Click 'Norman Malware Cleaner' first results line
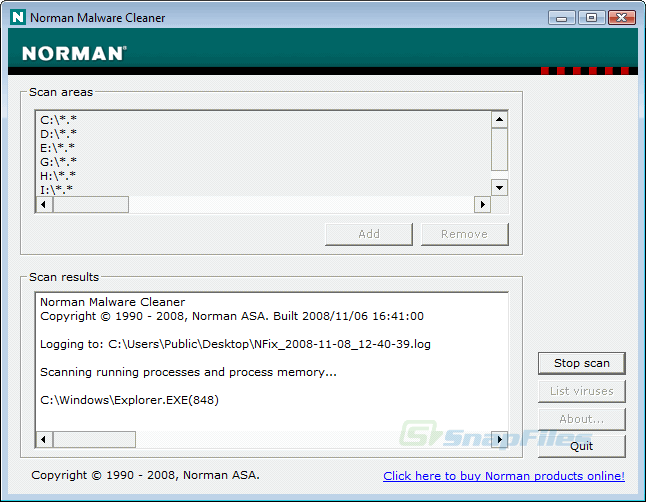This screenshot has width=646, height=502. click(x=112, y=302)
